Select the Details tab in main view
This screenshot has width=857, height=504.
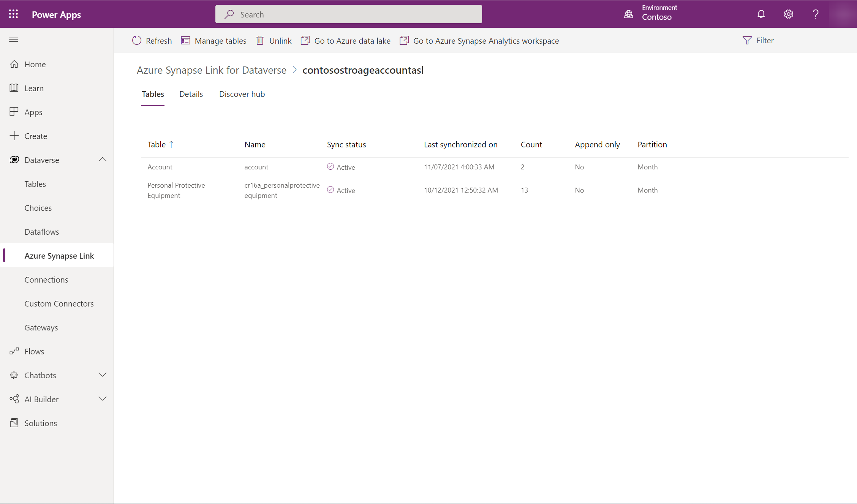pos(191,93)
